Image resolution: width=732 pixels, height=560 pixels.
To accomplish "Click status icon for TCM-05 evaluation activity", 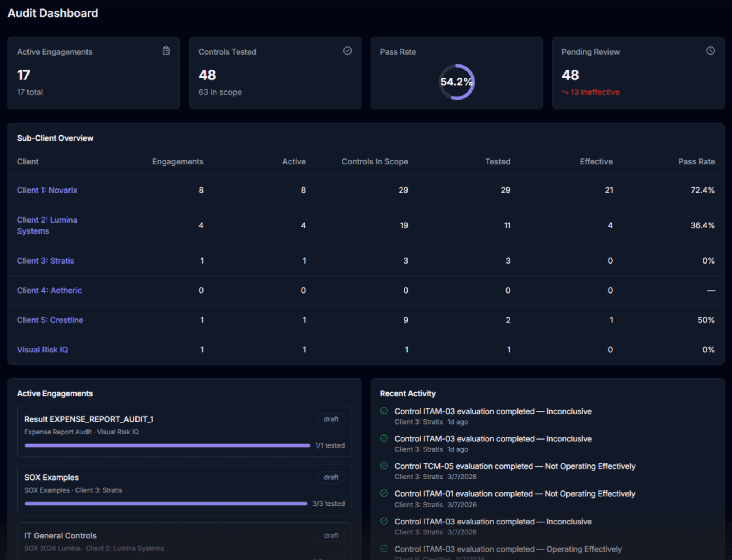I will (384, 466).
